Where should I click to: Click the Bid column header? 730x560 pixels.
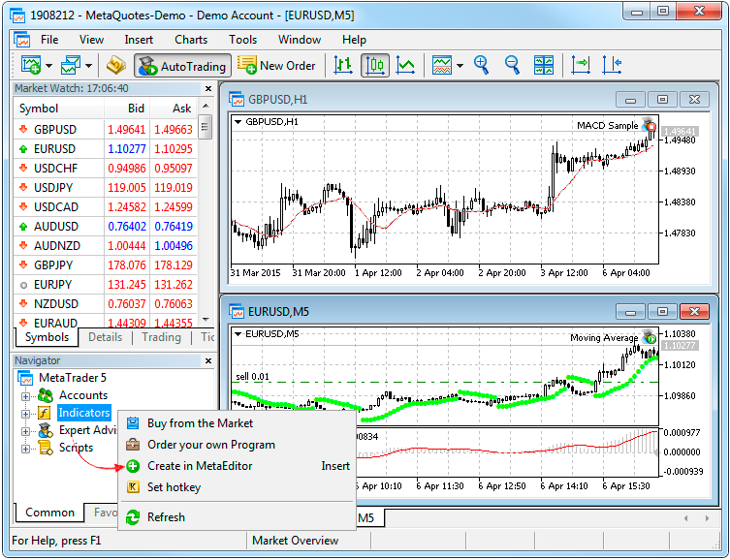(127, 109)
